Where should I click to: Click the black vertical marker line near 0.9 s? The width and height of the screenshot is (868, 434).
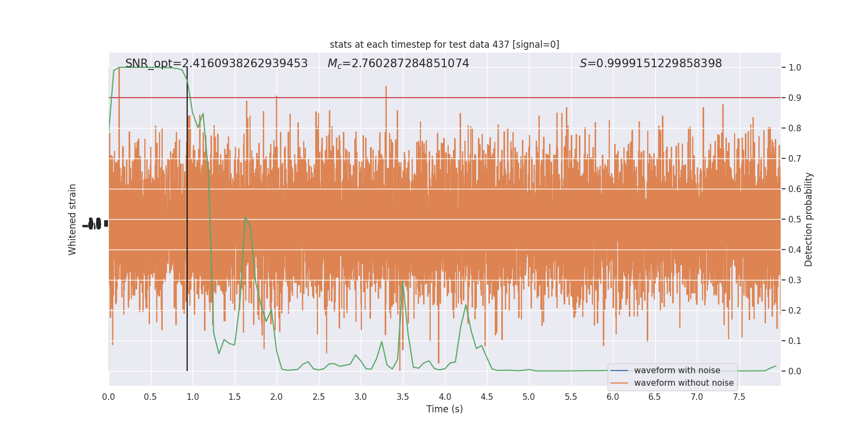point(187,219)
